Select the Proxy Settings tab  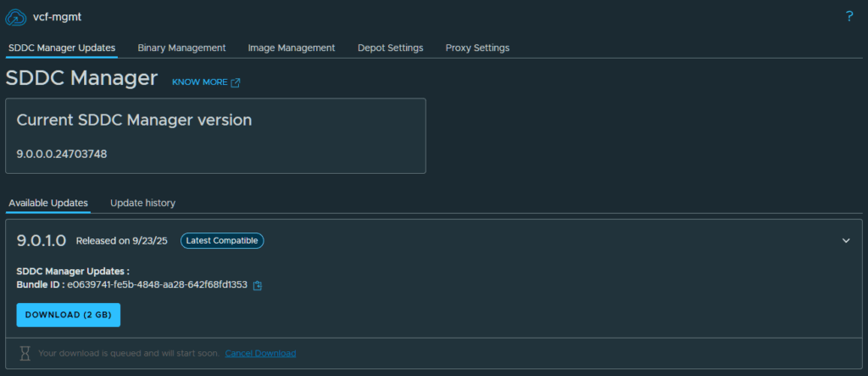click(x=477, y=48)
